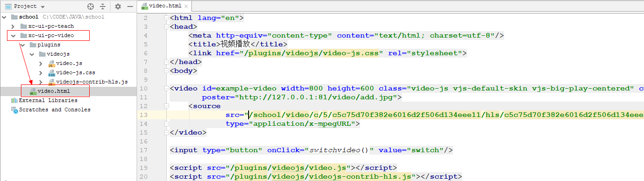Select the plugins folder label

click(49, 45)
